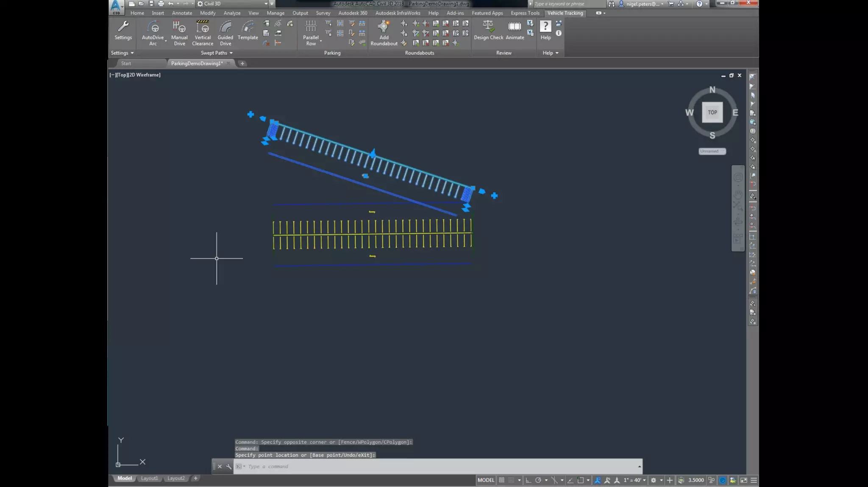Image resolution: width=868 pixels, height=487 pixels.
Task: Open the Civil 3D workspace dropdown
Action: click(x=266, y=3)
